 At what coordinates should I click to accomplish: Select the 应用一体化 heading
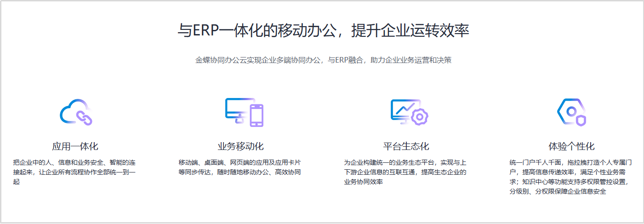point(75,147)
